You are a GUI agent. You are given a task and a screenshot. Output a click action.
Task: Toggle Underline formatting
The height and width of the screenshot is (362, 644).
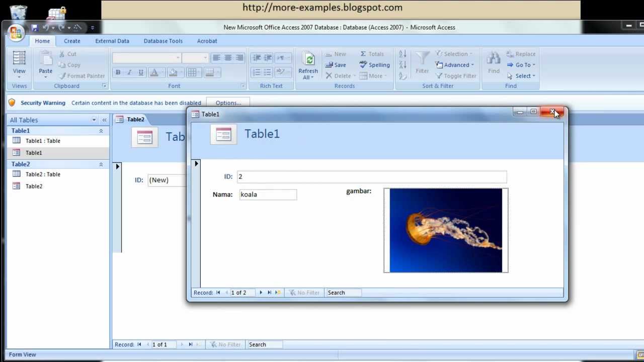(x=141, y=72)
